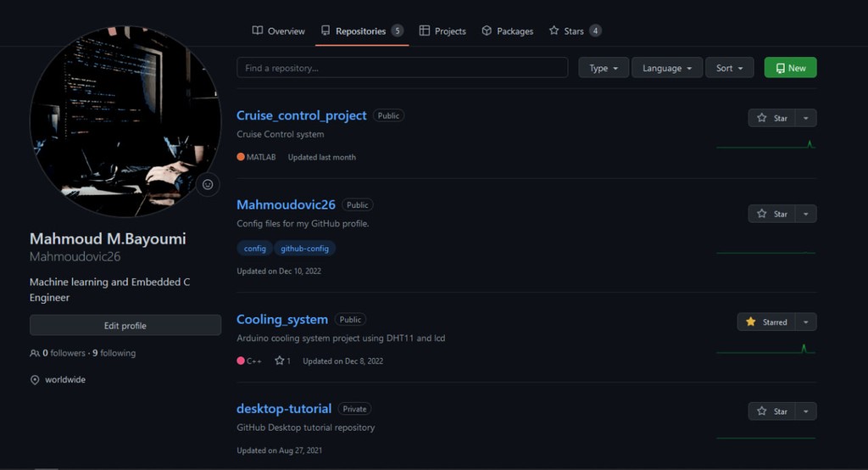
Task: Click the worldwide location text
Action: (65, 380)
